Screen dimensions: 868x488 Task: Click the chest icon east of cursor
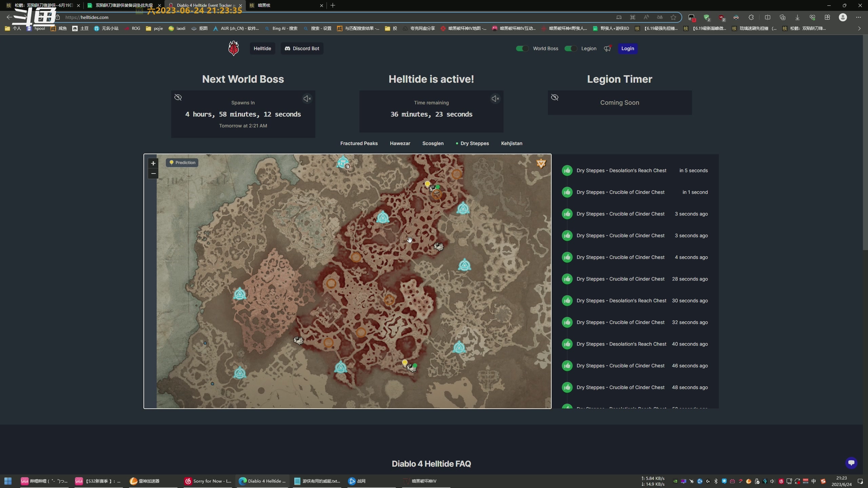pyautogui.click(x=439, y=246)
